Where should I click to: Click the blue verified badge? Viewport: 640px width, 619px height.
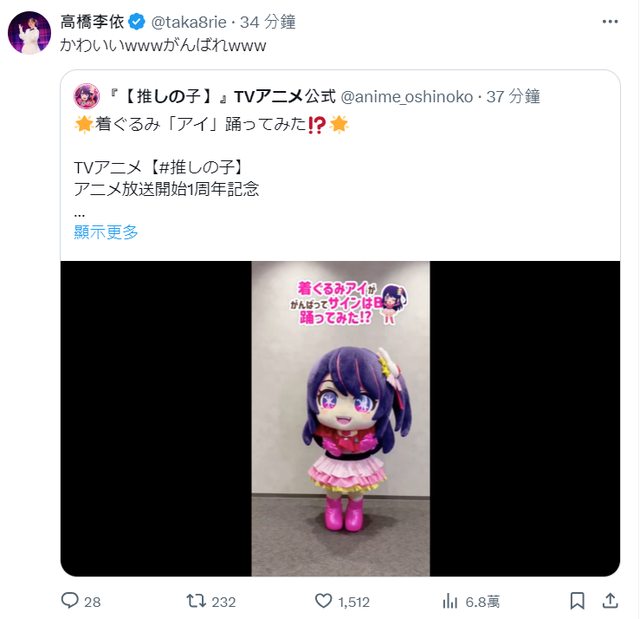click(137, 22)
